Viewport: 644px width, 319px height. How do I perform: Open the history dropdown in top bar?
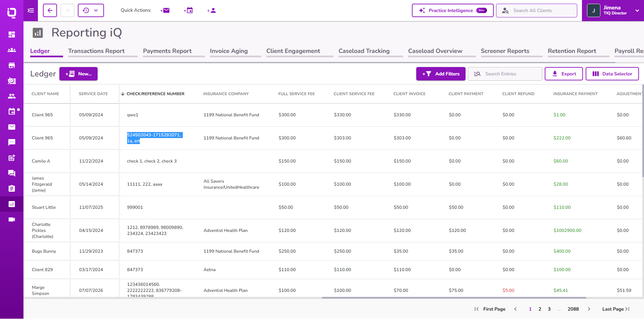[x=91, y=10]
